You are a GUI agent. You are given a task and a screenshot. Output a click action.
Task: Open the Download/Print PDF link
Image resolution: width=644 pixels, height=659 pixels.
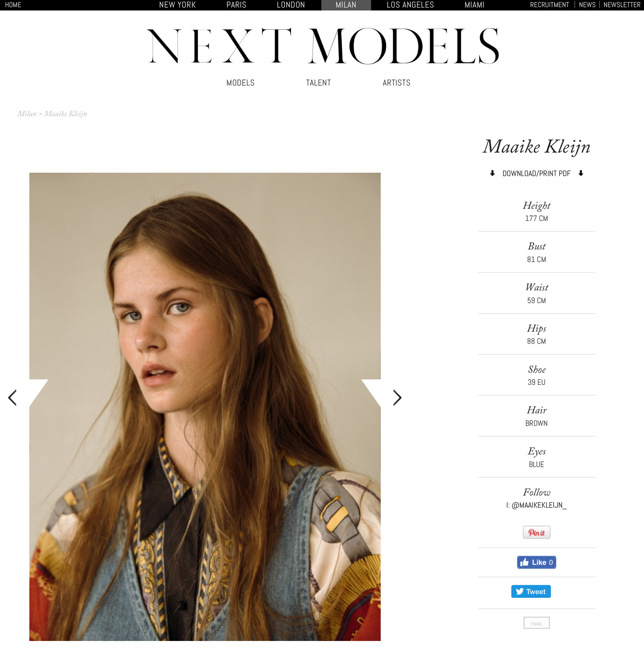click(536, 174)
